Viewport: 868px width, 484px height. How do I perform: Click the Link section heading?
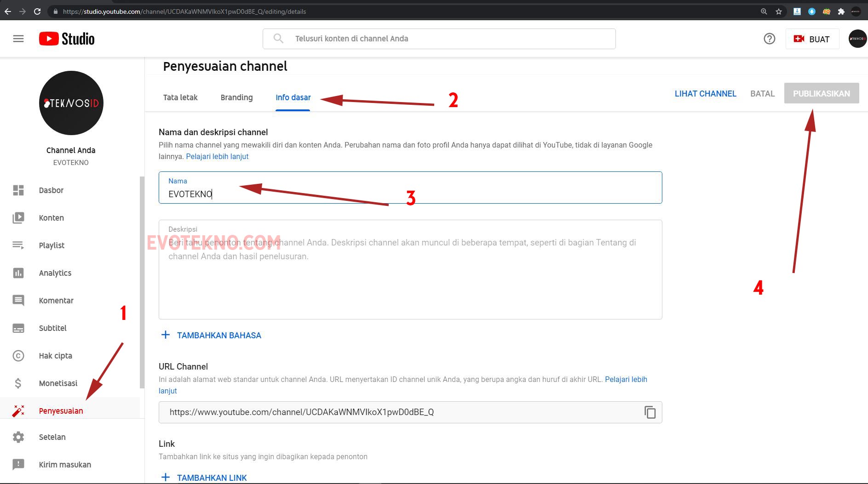[x=167, y=444]
